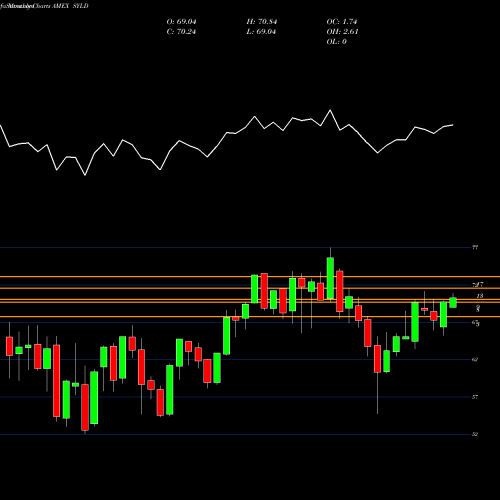Select the high price readout H: 70.84
The width and height of the screenshot is (500, 500).
click(x=262, y=22)
